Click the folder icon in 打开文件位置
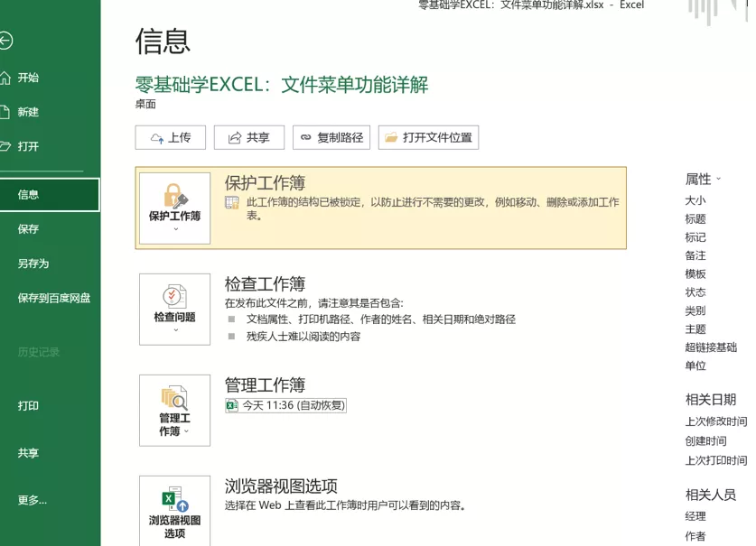This screenshot has width=756, height=546. (391, 137)
